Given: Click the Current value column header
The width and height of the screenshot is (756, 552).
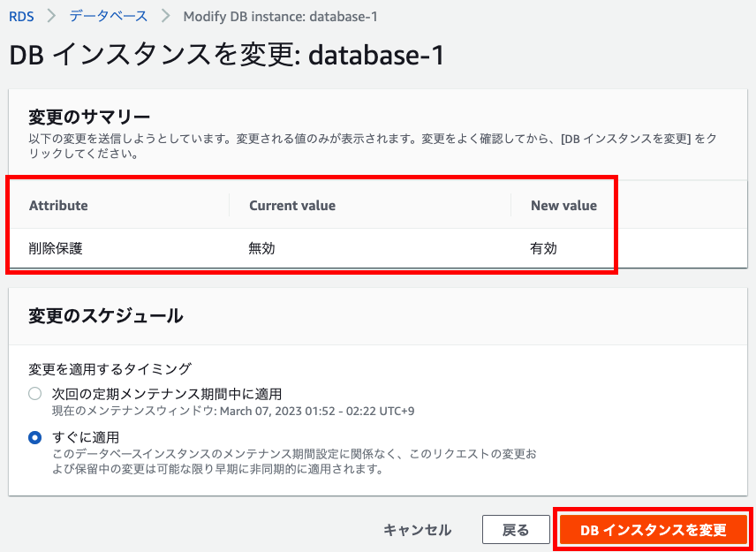Looking at the screenshot, I should pyautogui.click(x=291, y=205).
